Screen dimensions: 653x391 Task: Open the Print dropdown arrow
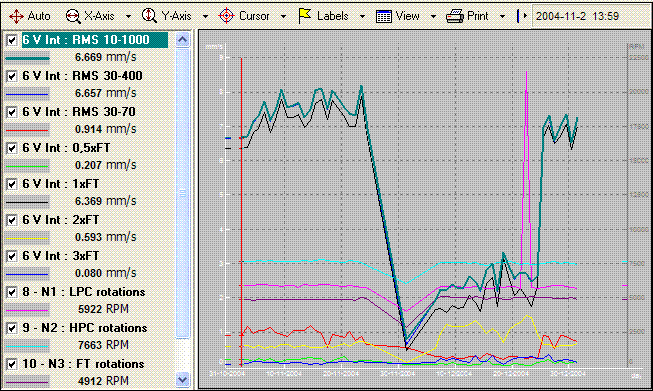(x=502, y=17)
